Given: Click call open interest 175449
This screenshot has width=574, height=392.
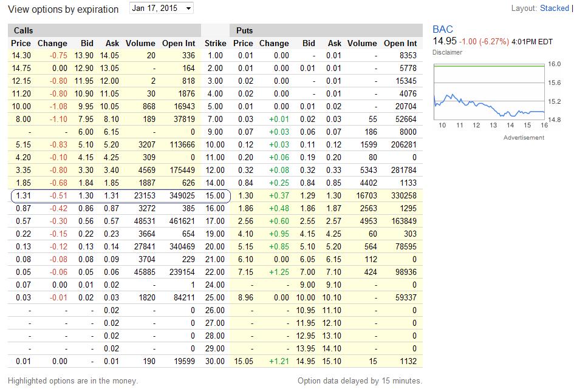Looking at the screenshot, I should pos(182,170).
